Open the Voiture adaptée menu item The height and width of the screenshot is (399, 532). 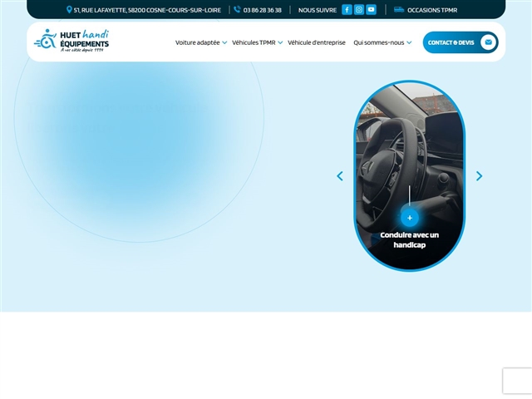pyautogui.click(x=197, y=42)
